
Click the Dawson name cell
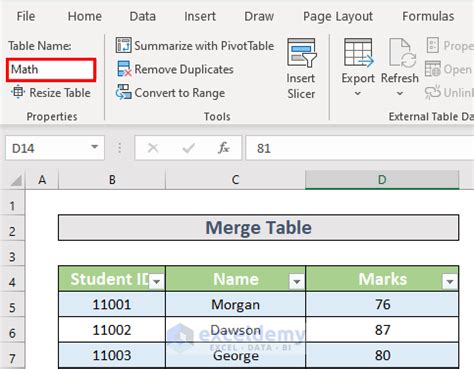coord(235,329)
